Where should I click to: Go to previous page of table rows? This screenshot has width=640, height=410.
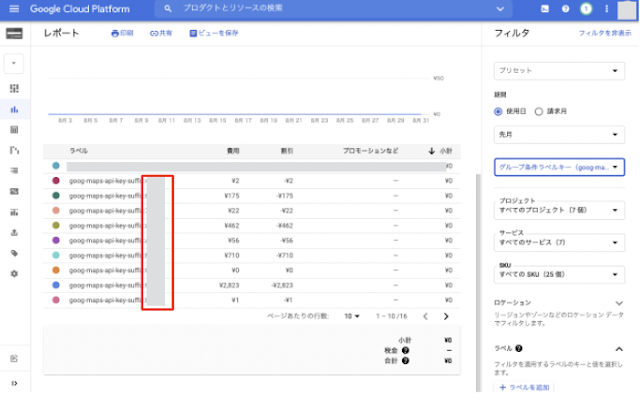coord(425,316)
